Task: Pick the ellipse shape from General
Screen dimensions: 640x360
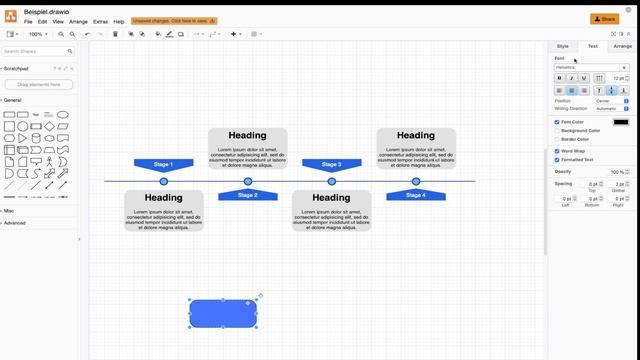Action: coord(62,115)
